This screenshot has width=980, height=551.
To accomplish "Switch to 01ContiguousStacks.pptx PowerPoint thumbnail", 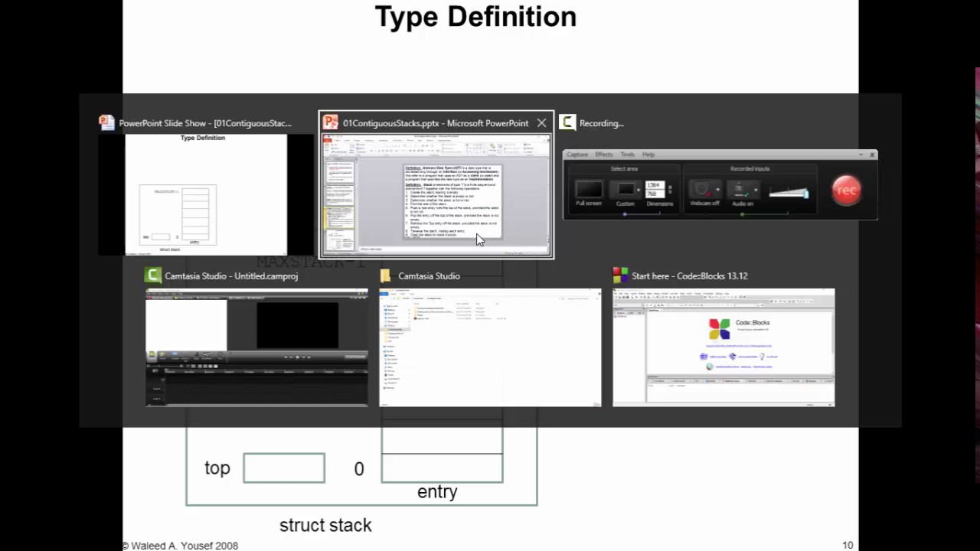I will coord(436,194).
